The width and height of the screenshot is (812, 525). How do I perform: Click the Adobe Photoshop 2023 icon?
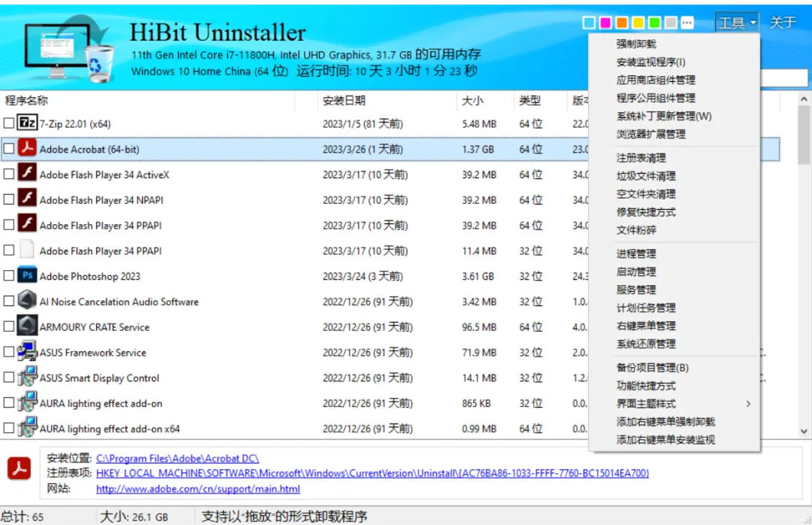pyautogui.click(x=27, y=275)
